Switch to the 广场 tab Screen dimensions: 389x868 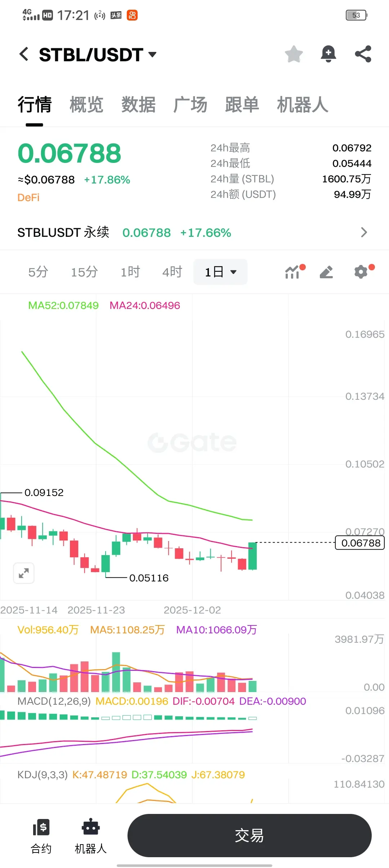tap(190, 105)
